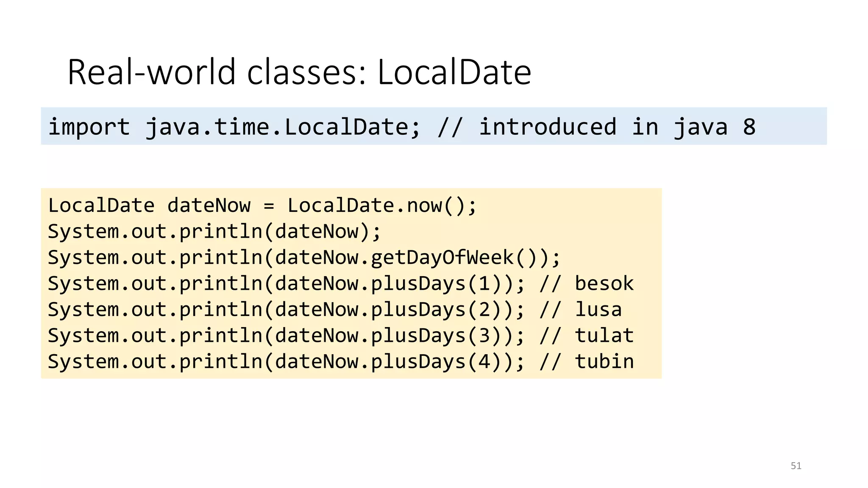
Task: Click the 'lusa' comment text
Action: 598,310
